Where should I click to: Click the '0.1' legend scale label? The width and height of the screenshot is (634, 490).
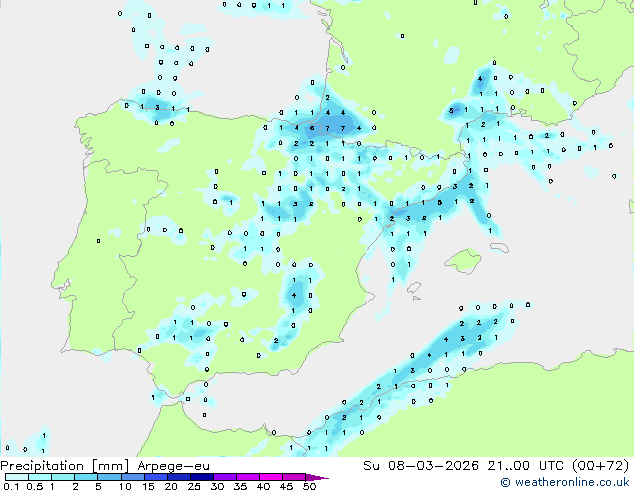pos(11,486)
